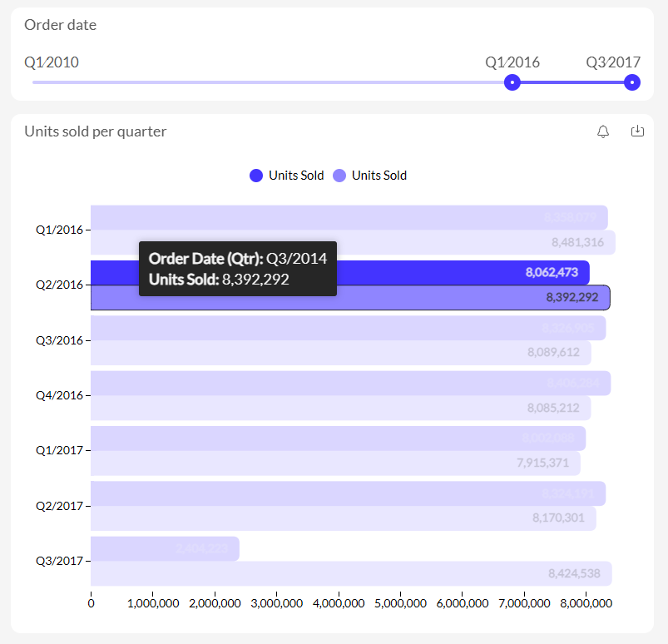
Task: Click the download chart icon
Action: click(638, 131)
